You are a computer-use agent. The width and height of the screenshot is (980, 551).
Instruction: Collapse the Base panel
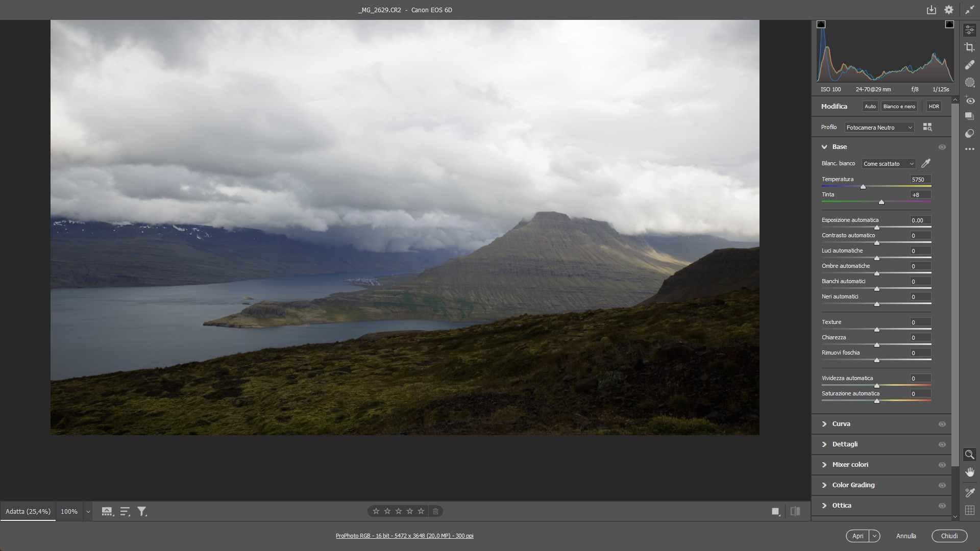(824, 147)
